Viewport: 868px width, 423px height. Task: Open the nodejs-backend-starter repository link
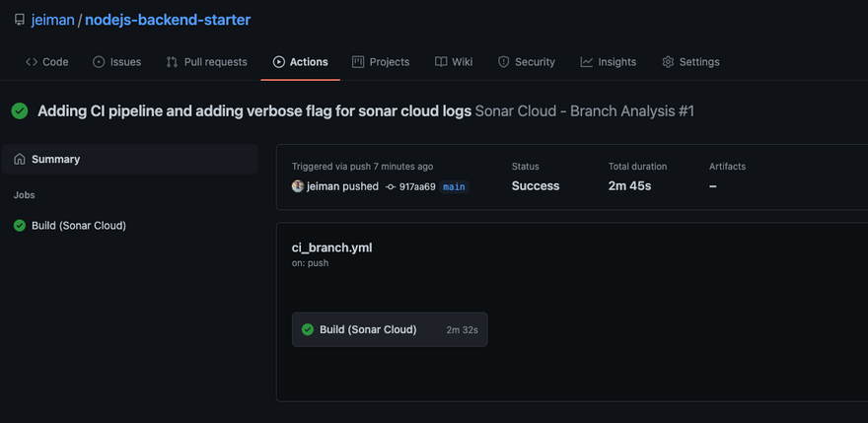(168, 20)
